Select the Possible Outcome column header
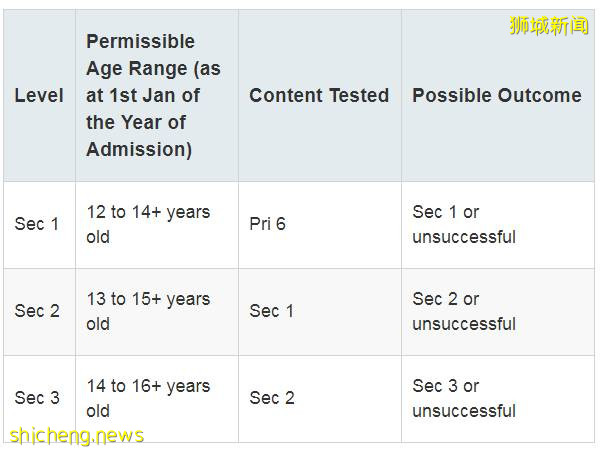The image size is (601, 450). point(496,96)
